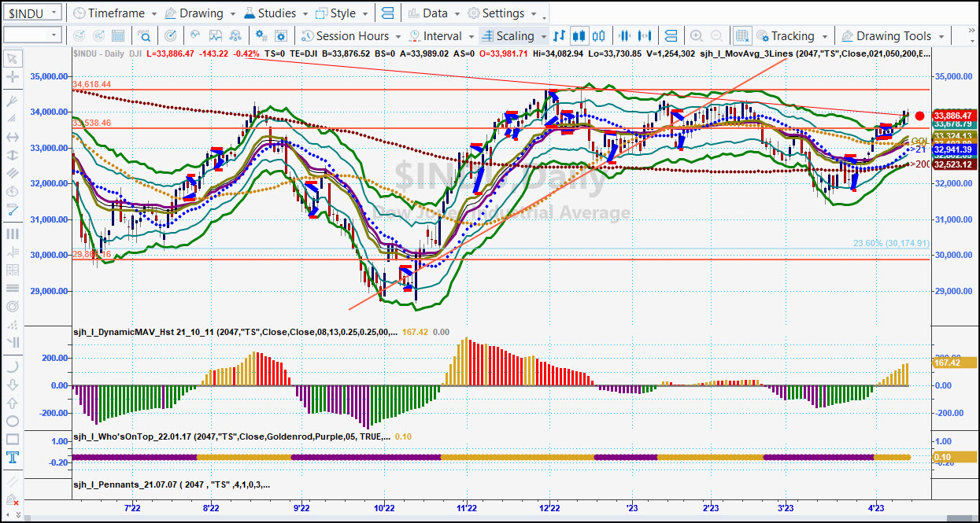Open the empty combo box below the symbol

point(32,35)
